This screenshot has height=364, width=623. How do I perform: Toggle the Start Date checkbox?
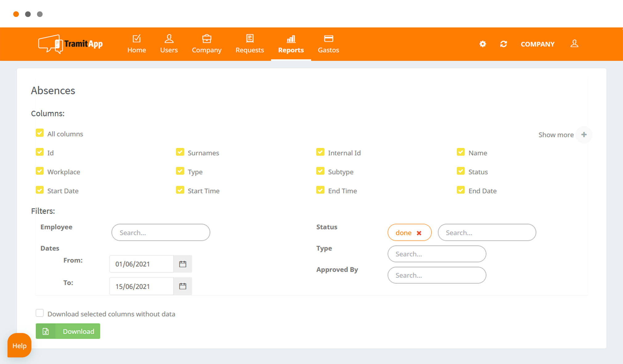40,190
